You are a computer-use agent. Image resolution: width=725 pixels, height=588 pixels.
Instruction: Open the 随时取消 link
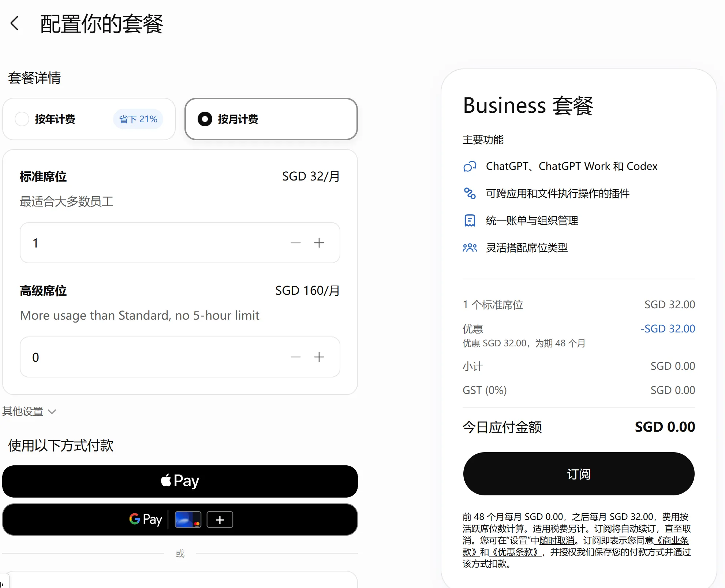point(557,540)
